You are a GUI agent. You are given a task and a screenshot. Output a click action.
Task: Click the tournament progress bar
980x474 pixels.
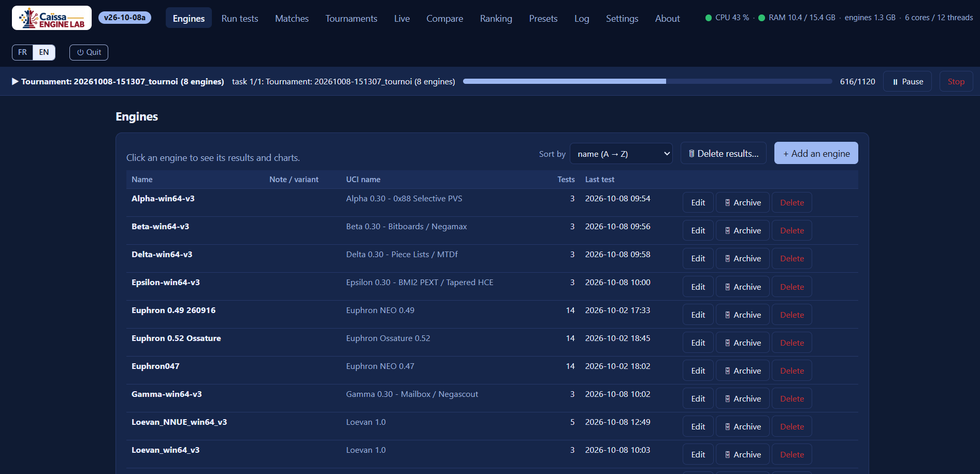[647, 81]
